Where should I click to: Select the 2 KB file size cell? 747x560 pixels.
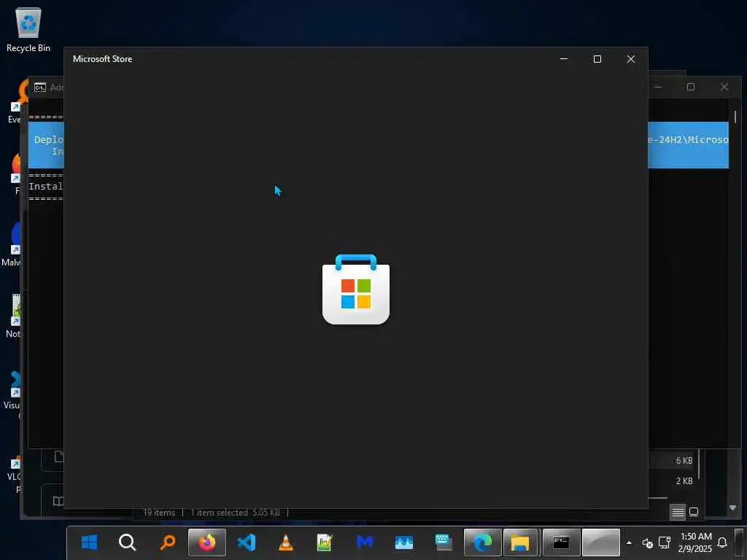pos(684,481)
